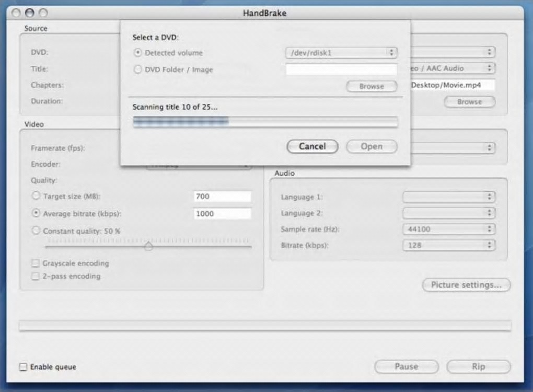
Task: Select the Detected volume radio button
Action: pos(137,53)
